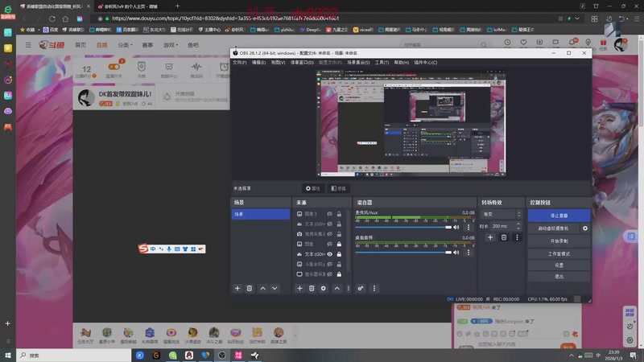The width and height of the screenshot is (644, 362).
Task: Open OBS 停靠窗口(D) menu
Action: point(303,63)
